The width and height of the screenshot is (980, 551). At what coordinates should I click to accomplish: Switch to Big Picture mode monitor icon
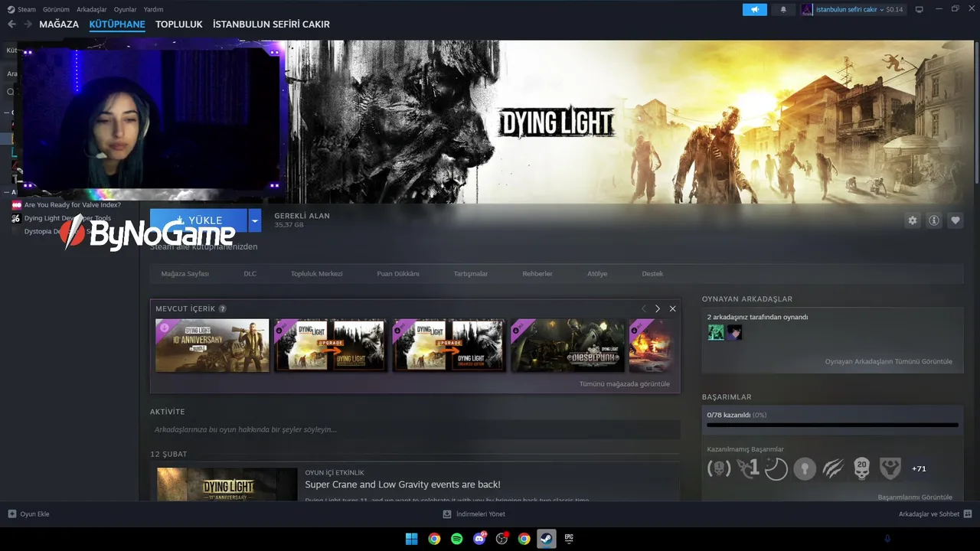click(x=920, y=9)
